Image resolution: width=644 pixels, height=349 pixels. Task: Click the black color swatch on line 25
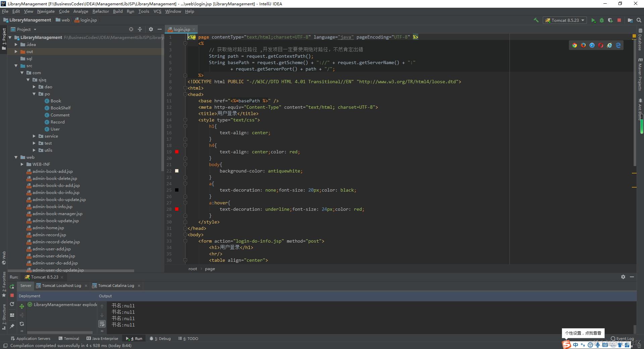pyautogui.click(x=177, y=190)
